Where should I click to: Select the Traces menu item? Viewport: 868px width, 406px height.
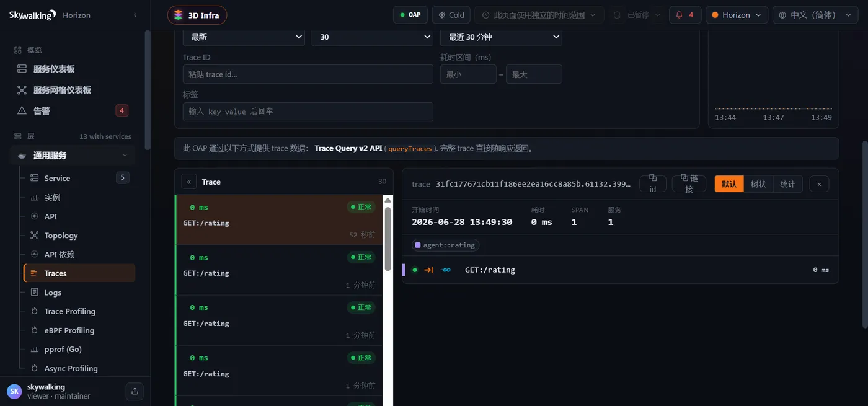79,273
